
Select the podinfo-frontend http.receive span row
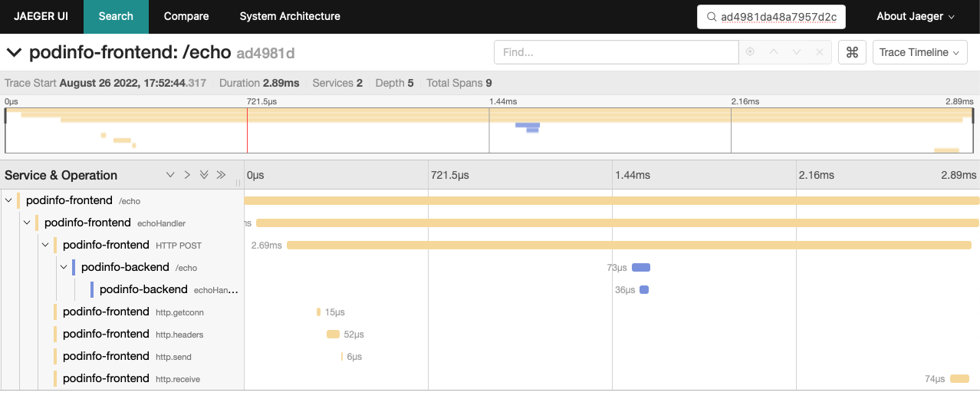130,378
